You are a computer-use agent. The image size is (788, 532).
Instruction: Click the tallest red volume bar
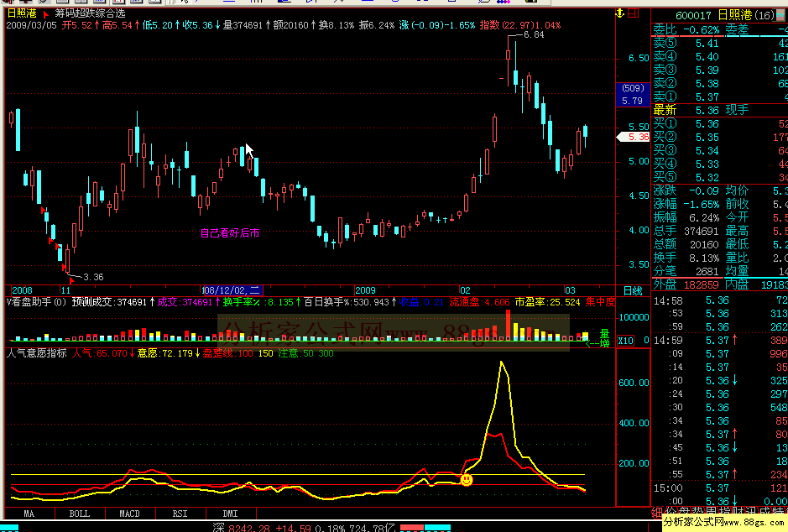pyautogui.click(x=508, y=325)
